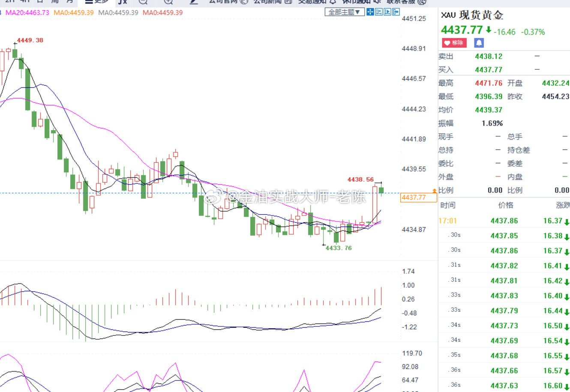The image size is (570, 392).
Task: Click the gray MA0:4459.39 indicator label
Action: pyautogui.click(x=118, y=13)
